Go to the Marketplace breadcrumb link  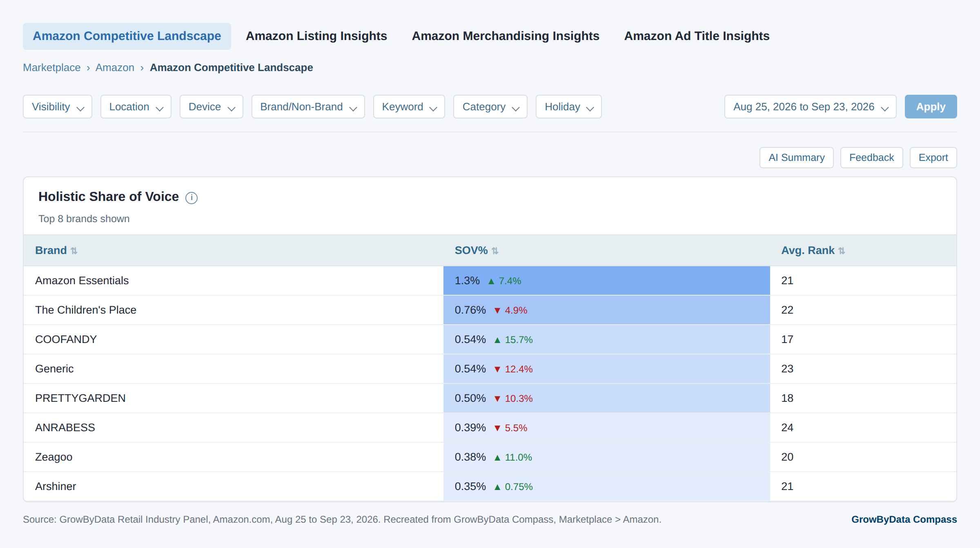pyautogui.click(x=52, y=67)
